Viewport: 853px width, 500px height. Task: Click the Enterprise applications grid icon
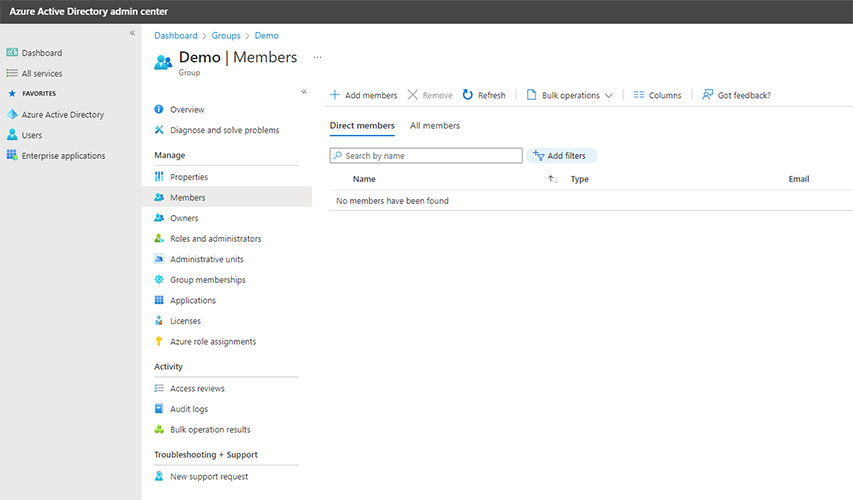click(x=12, y=155)
